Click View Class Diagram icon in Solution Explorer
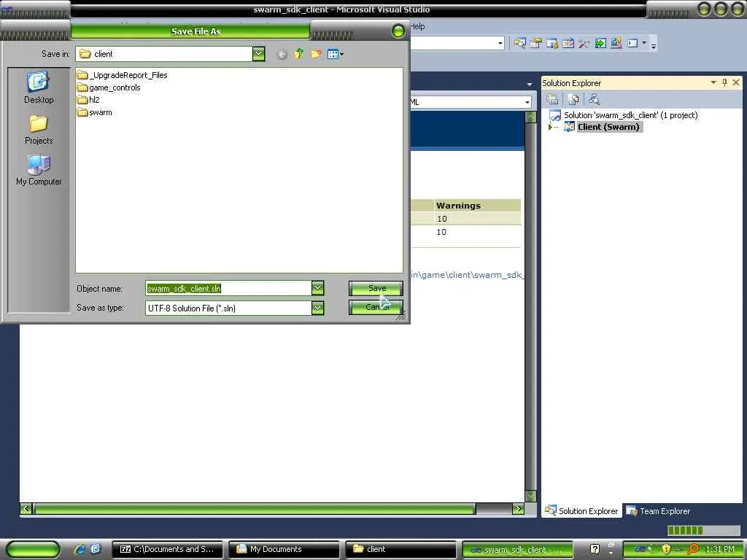 coord(594,99)
